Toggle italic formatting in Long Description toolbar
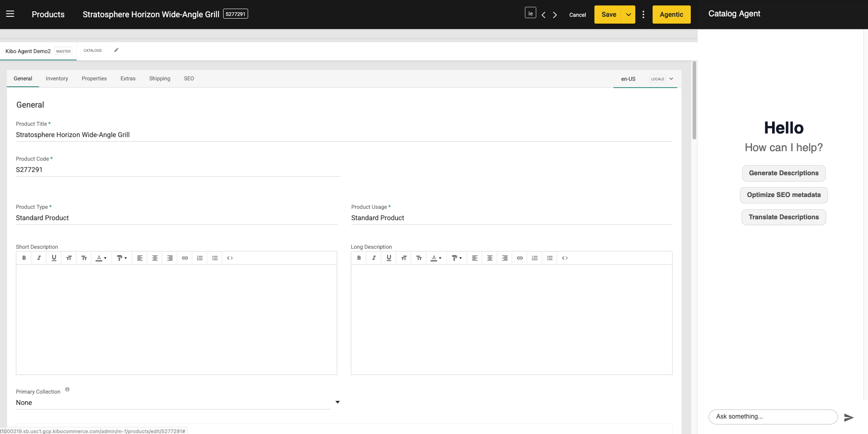868x434 pixels. [374, 258]
